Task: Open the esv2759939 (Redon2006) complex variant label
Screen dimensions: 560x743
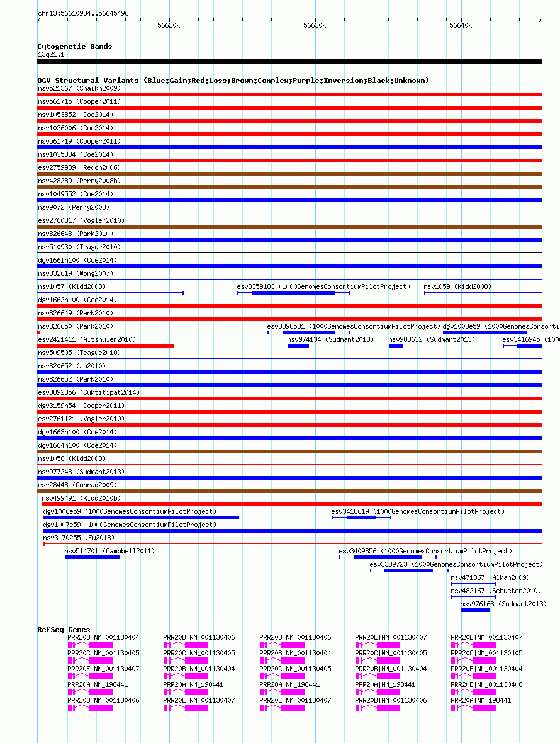Action: 79,167
